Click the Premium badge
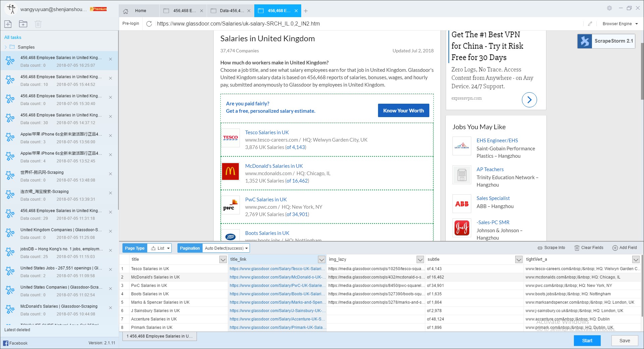 coord(98,9)
